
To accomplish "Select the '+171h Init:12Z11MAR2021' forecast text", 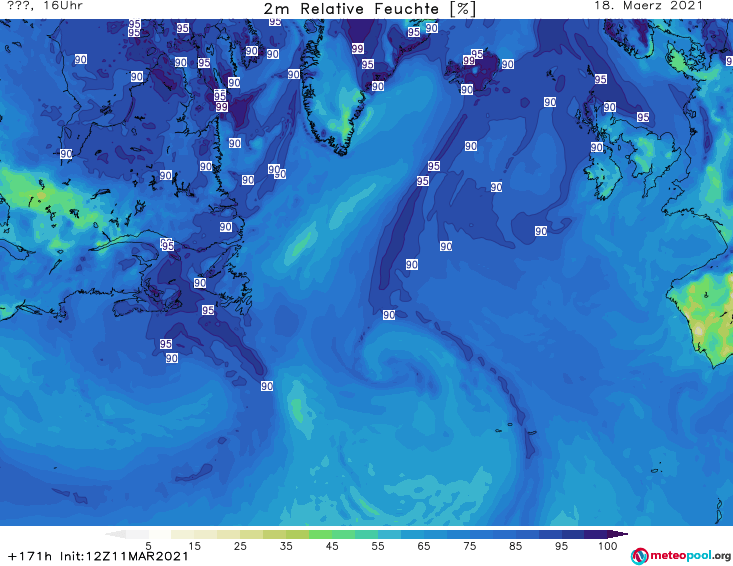I will pos(98,556).
